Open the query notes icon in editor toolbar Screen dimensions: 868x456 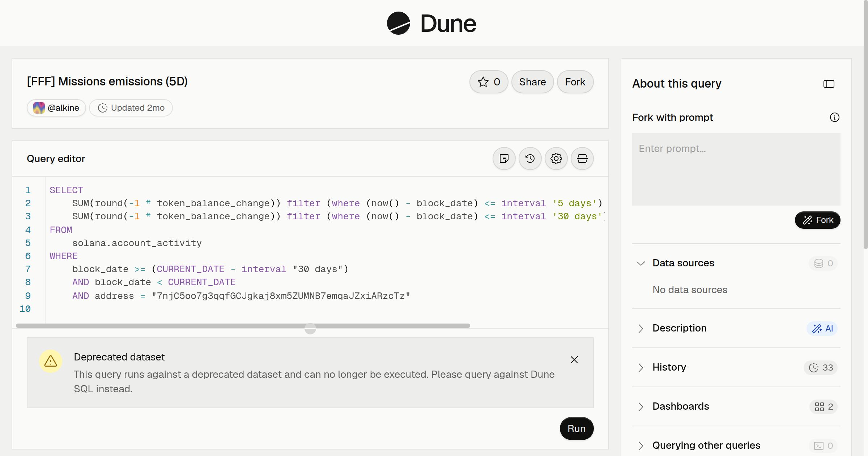[x=504, y=159]
